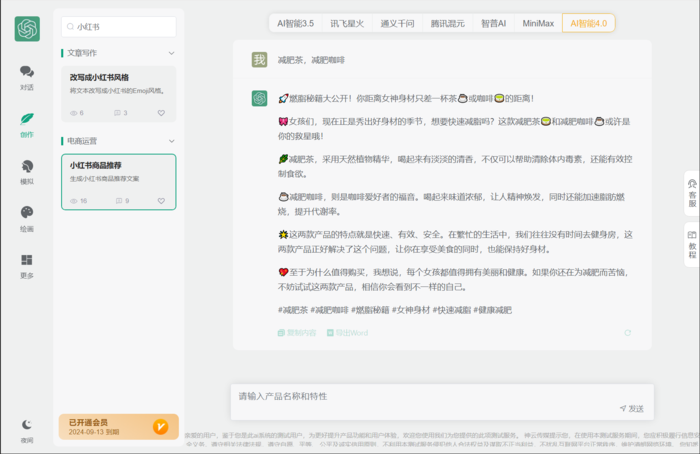The height and width of the screenshot is (454, 700).
Task: Click the orange VIP badge icon
Action: [160, 427]
